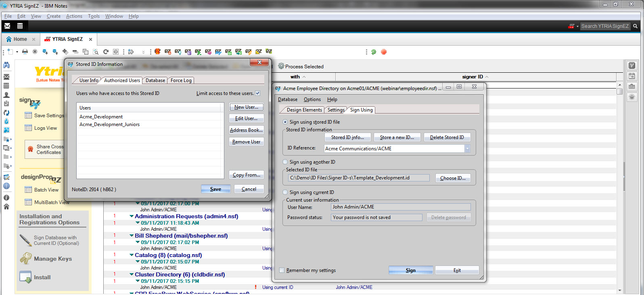Open the help question-mark toolbar icon
Viewport: 644px width, 295px height.
pyautogui.click(x=116, y=52)
